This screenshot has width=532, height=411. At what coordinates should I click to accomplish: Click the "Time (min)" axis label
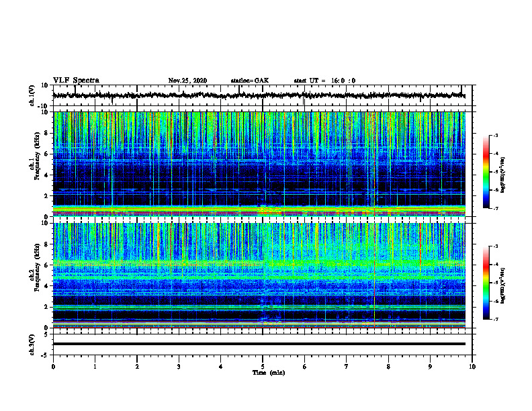269,373
